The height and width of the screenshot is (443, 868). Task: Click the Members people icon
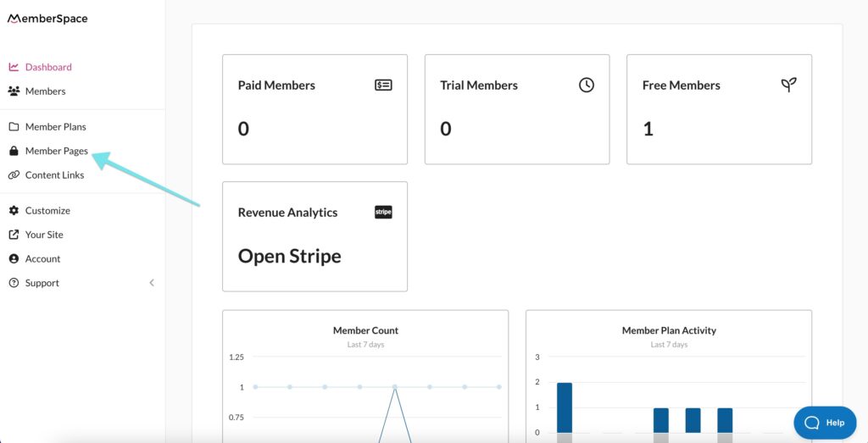pyautogui.click(x=14, y=91)
